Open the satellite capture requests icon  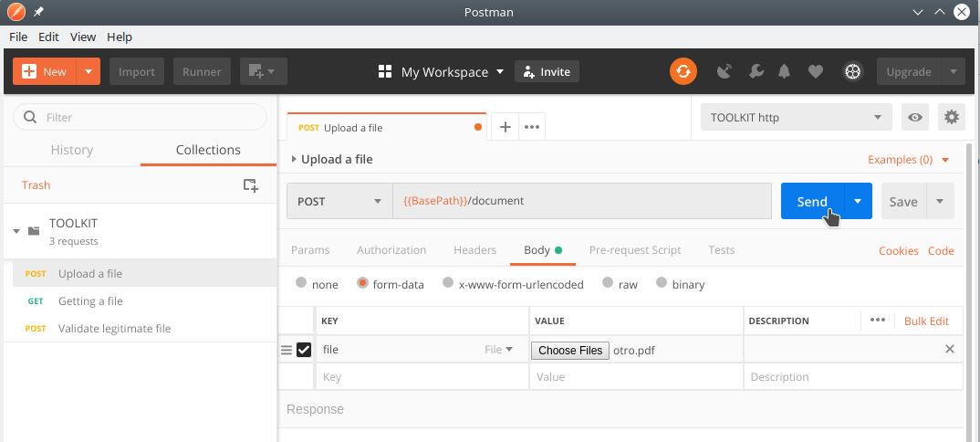click(x=724, y=72)
